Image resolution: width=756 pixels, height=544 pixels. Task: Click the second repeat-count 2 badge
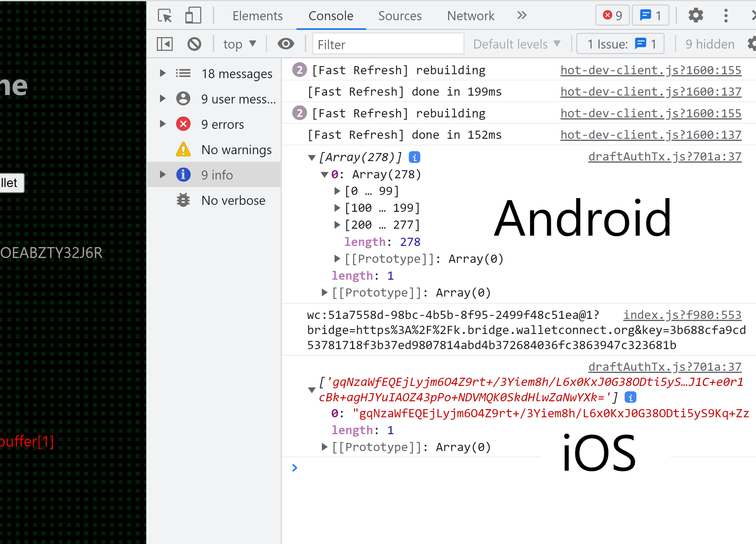[299, 113]
